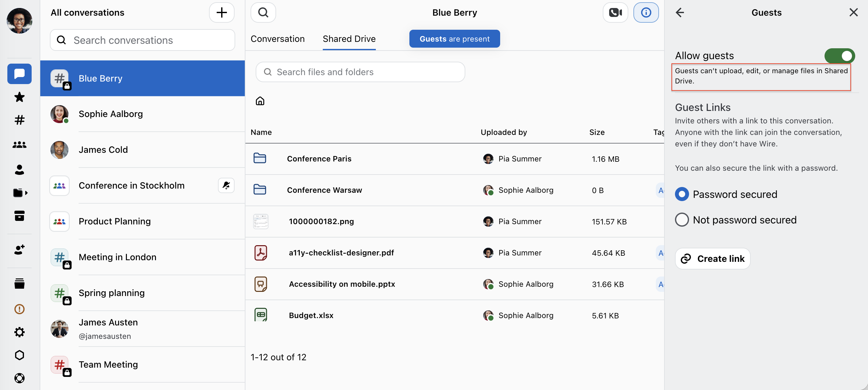This screenshot has width=868, height=390.
Task: Switch to Conversation tab
Action: tap(277, 39)
